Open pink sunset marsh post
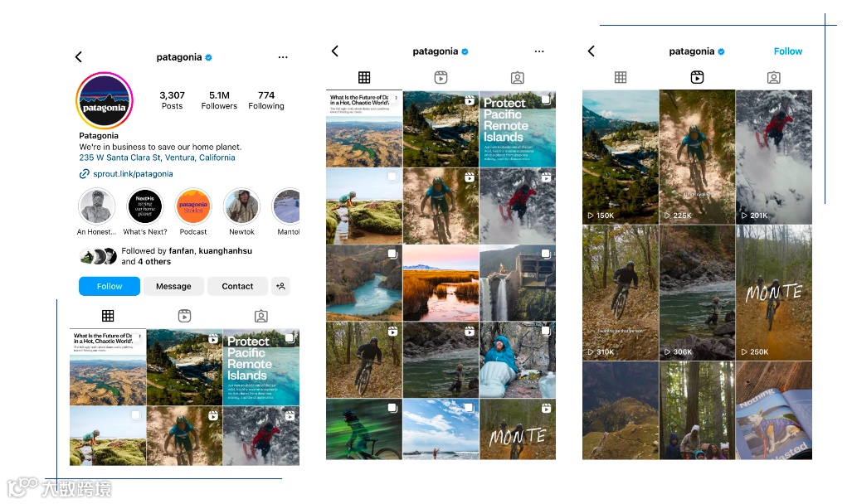 (x=441, y=283)
